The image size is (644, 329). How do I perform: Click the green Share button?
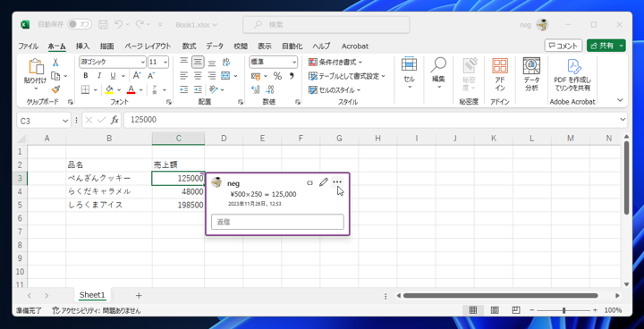click(602, 46)
